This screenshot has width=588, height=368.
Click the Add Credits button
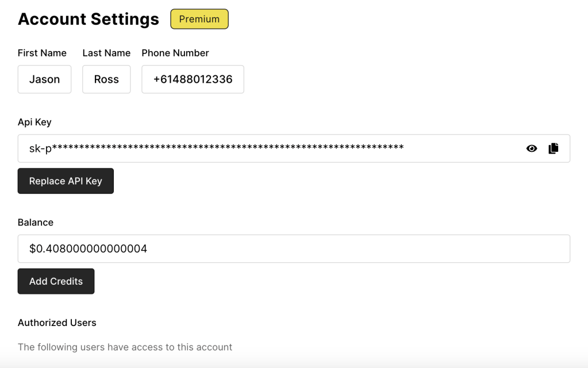56,281
